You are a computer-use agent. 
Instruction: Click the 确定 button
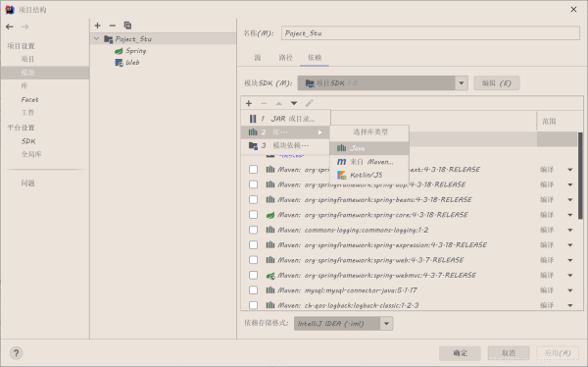(x=461, y=353)
